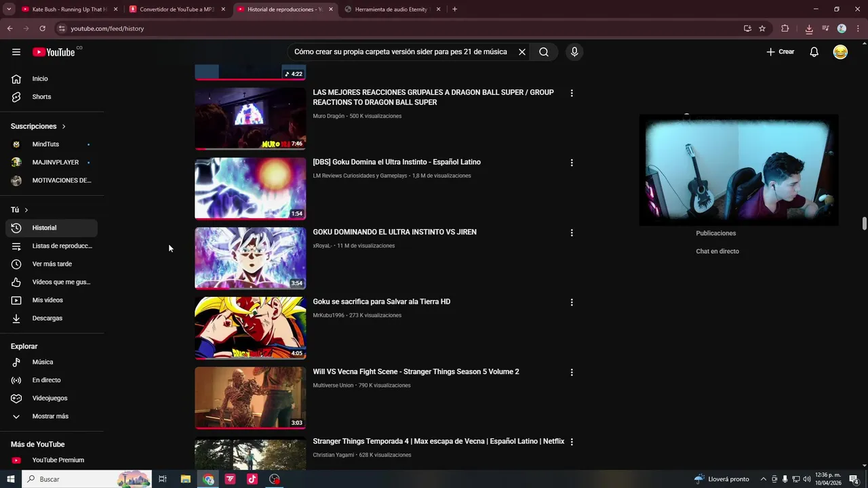The width and height of the screenshot is (868, 488).
Task: Click the Crear button
Action: (x=781, y=52)
